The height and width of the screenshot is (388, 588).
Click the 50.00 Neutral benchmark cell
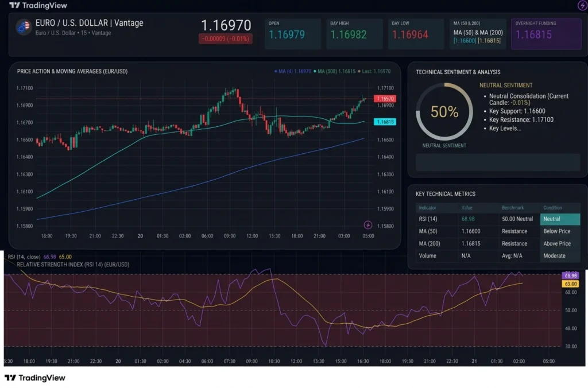[517, 219]
